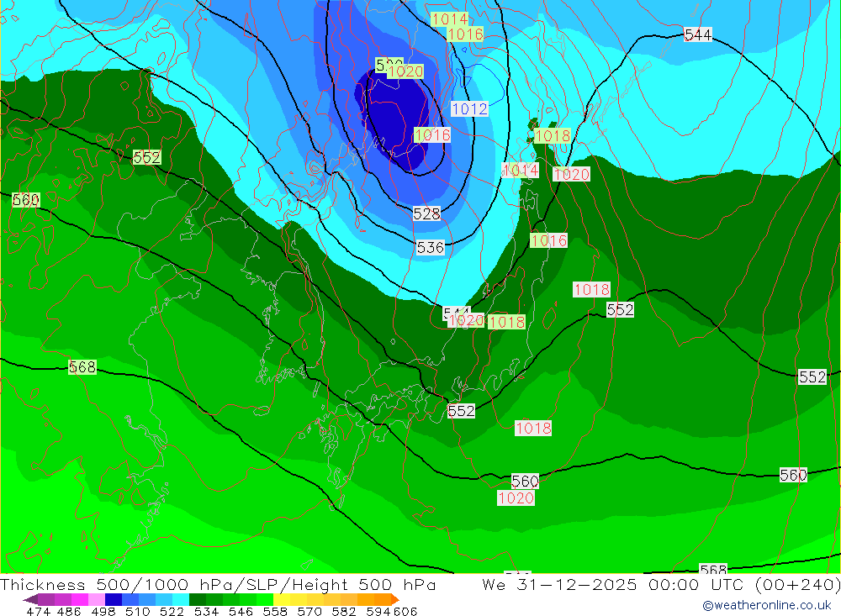Click the 544 contour label at top right
The image size is (841, 616).
click(698, 34)
